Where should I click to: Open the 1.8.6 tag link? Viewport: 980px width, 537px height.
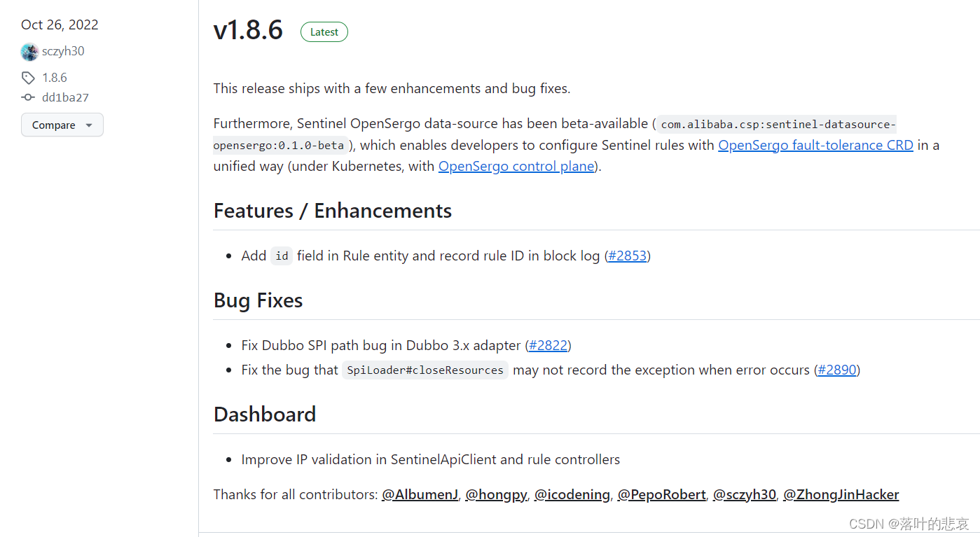(x=55, y=78)
